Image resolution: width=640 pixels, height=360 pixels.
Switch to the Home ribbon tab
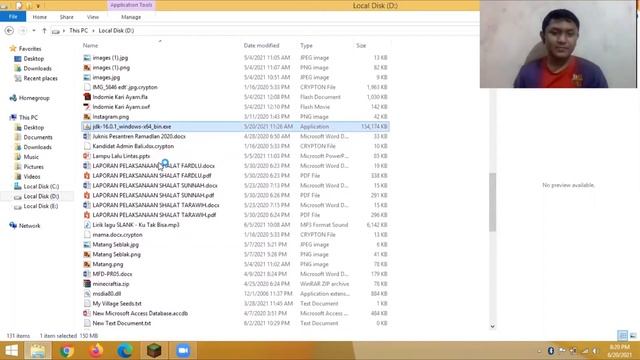tap(40, 17)
